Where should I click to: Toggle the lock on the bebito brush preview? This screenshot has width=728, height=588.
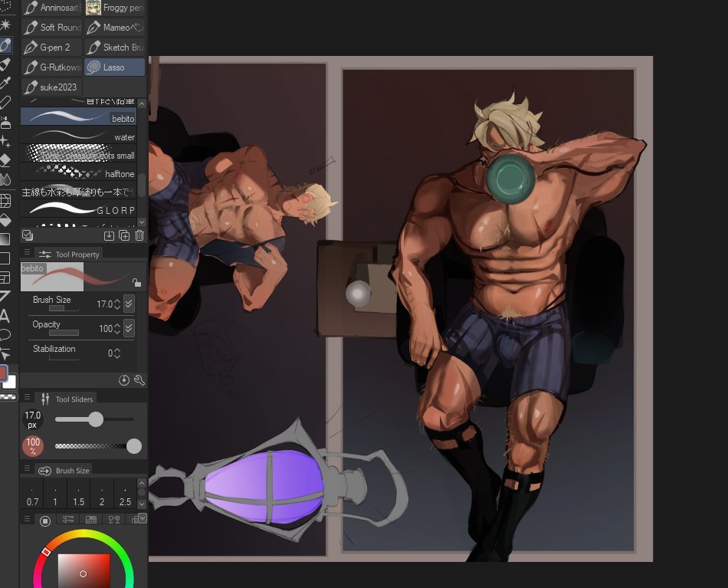[137, 283]
